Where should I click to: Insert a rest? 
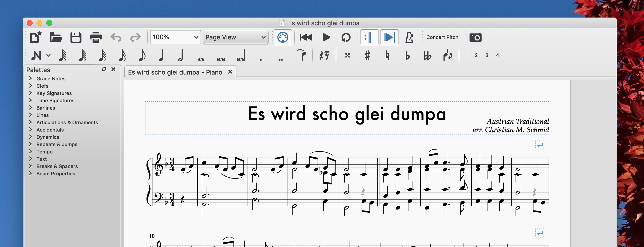(x=324, y=55)
